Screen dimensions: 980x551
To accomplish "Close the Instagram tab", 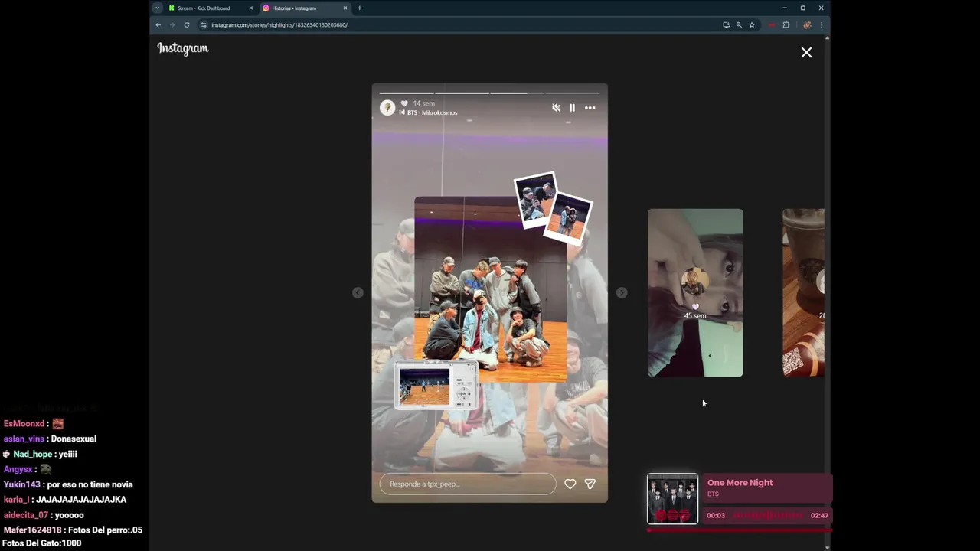I will coord(345,8).
